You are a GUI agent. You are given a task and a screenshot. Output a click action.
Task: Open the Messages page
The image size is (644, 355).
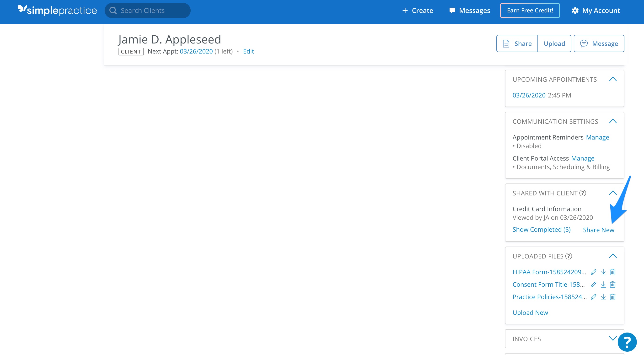pos(469,11)
